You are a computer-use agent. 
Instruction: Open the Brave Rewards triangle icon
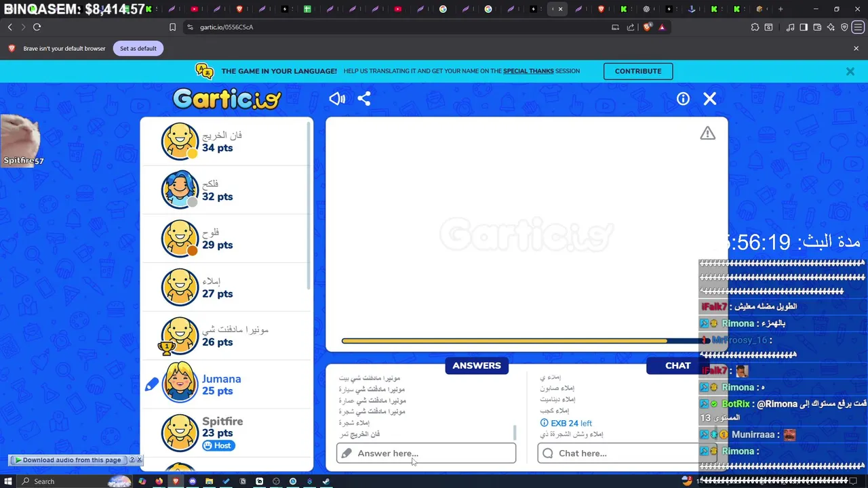[x=662, y=27]
